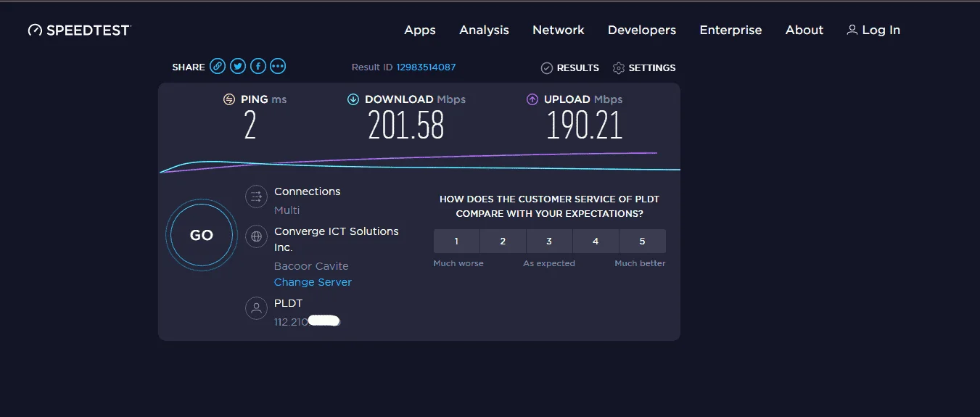Click the SHARE label
Image resolution: width=980 pixels, height=417 pixels.
[189, 67]
